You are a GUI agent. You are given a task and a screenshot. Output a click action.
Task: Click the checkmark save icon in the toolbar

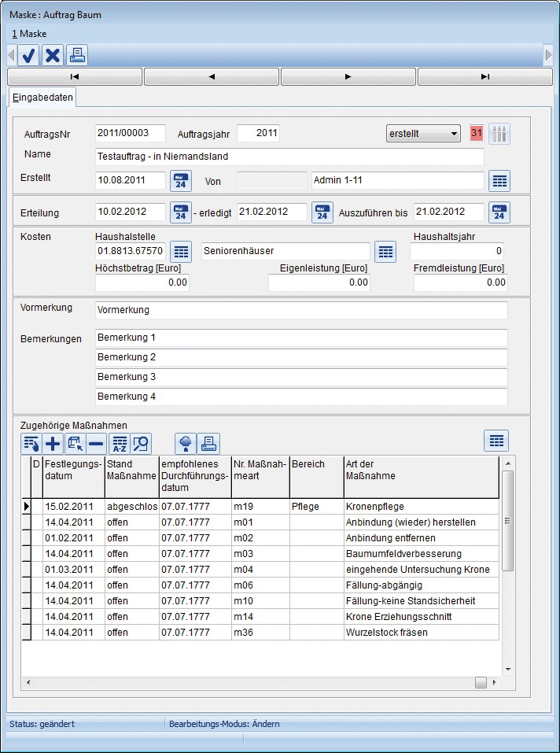29,55
